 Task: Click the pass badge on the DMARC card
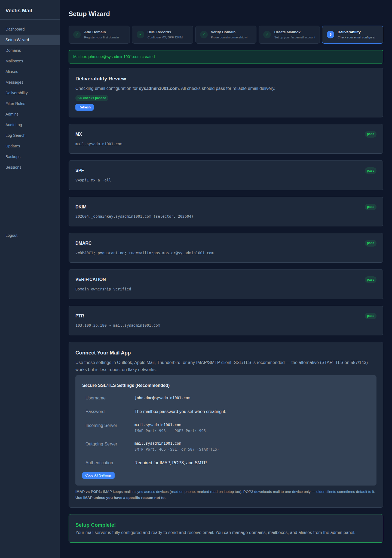370,243
